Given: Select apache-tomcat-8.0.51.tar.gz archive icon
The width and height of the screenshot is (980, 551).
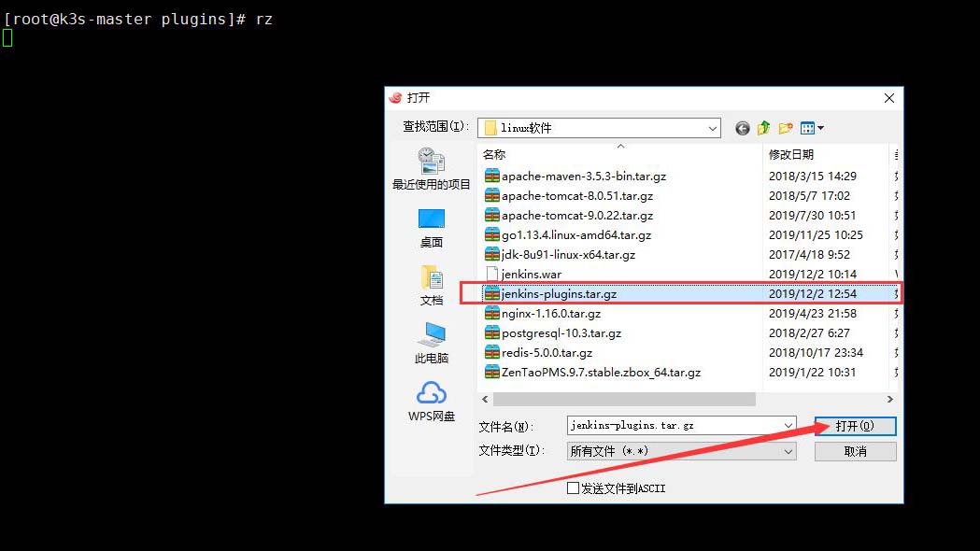Looking at the screenshot, I should click(x=492, y=195).
